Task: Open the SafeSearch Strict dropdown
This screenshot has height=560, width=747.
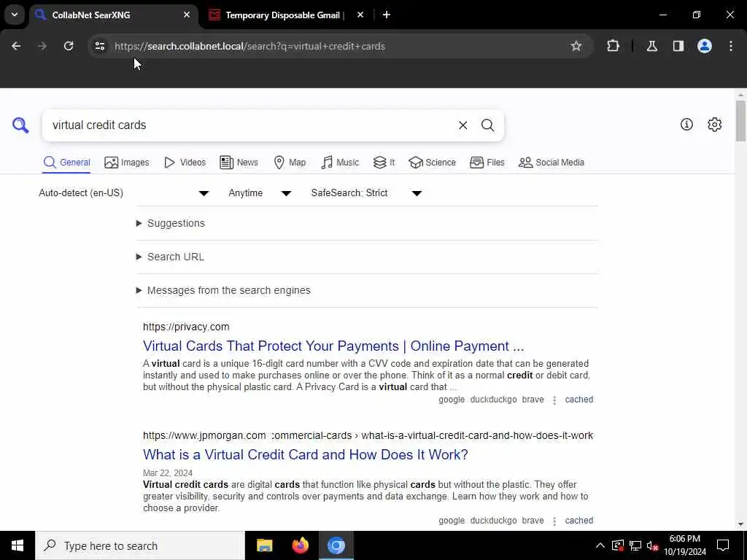Action: (x=366, y=192)
